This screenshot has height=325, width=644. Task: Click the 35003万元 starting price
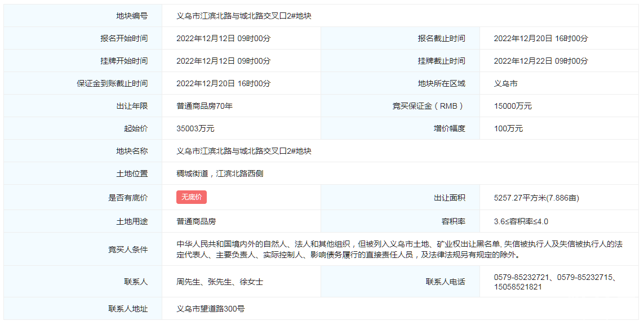[195, 128]
